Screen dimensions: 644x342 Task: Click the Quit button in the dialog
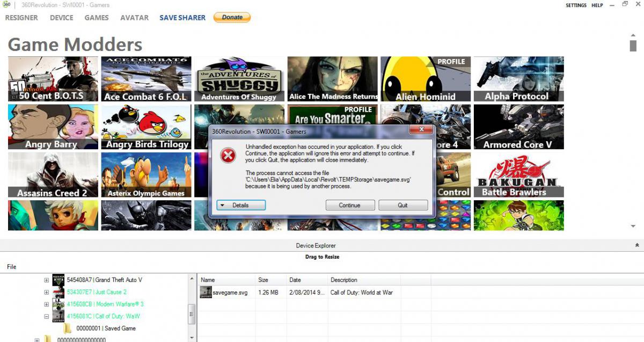pyautogui.click(x=403, y=205)
